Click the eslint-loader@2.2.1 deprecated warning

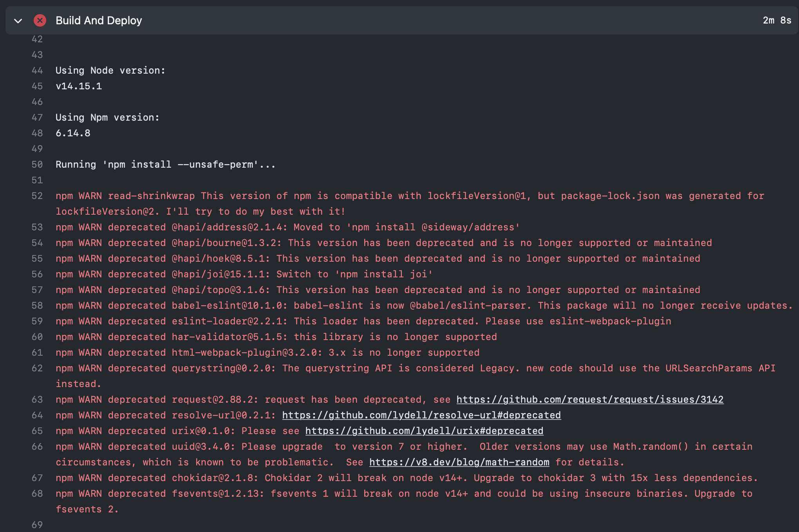[x=363, y=321]
